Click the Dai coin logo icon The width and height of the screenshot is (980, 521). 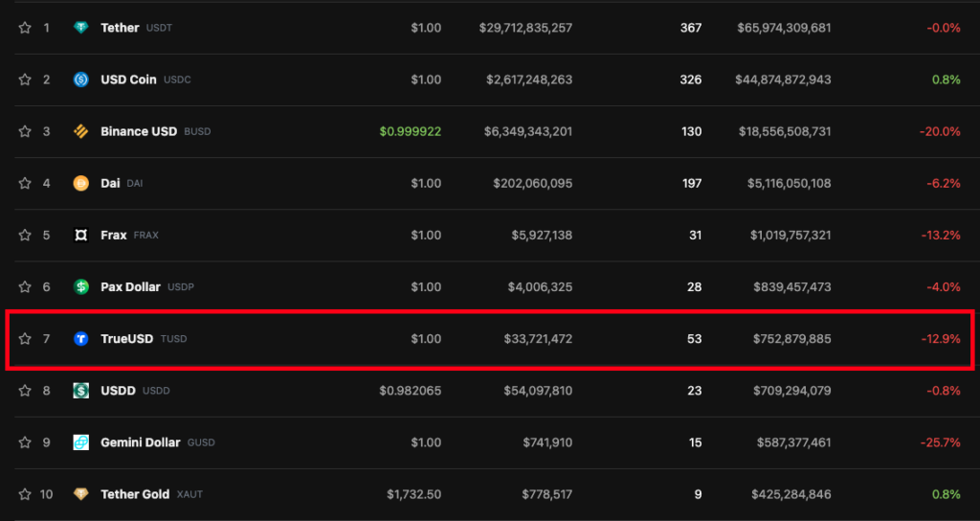click(81, 183)
